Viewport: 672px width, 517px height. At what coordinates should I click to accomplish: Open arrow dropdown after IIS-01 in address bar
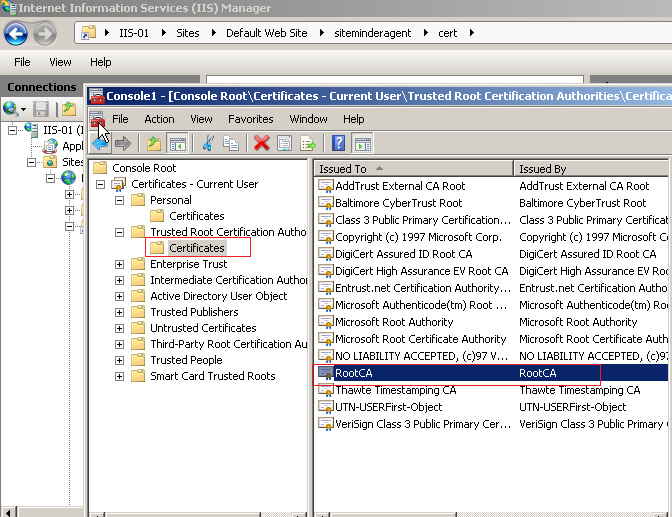164,33
